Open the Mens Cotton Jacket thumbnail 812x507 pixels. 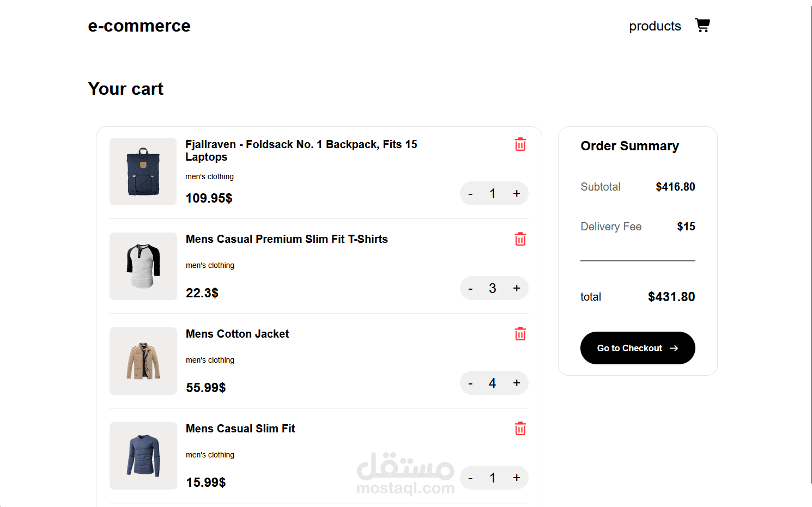pyautogui.click(x=143, y=361)
